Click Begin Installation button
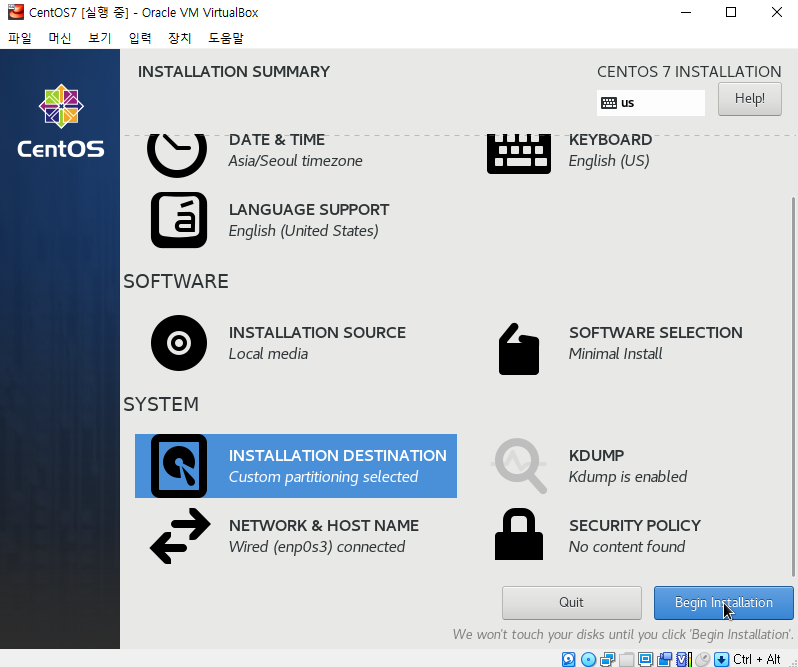Image resolution: width=798 pixels, height=667 pixels. [x=723, y=603]
